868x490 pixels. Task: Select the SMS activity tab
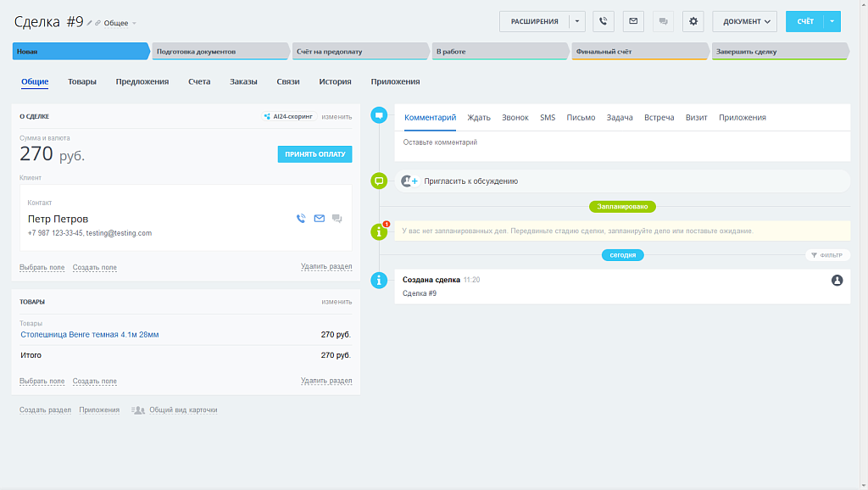pyautogui.click(x=547, y=117)
